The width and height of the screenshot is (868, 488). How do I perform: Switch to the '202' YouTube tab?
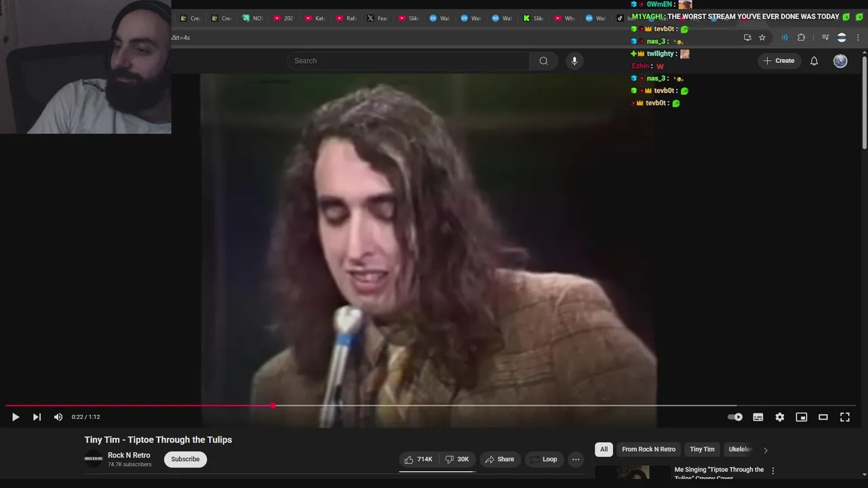[283, 18]
